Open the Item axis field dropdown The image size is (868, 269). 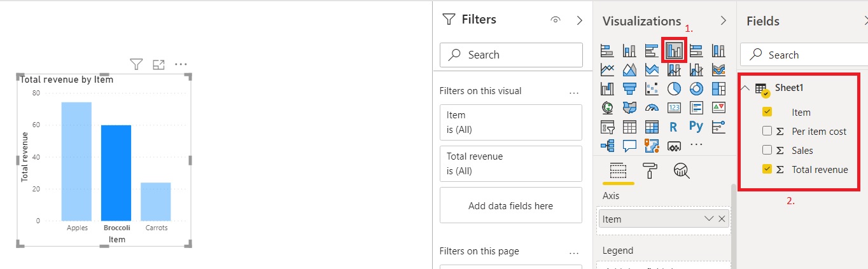click(709, 219)
